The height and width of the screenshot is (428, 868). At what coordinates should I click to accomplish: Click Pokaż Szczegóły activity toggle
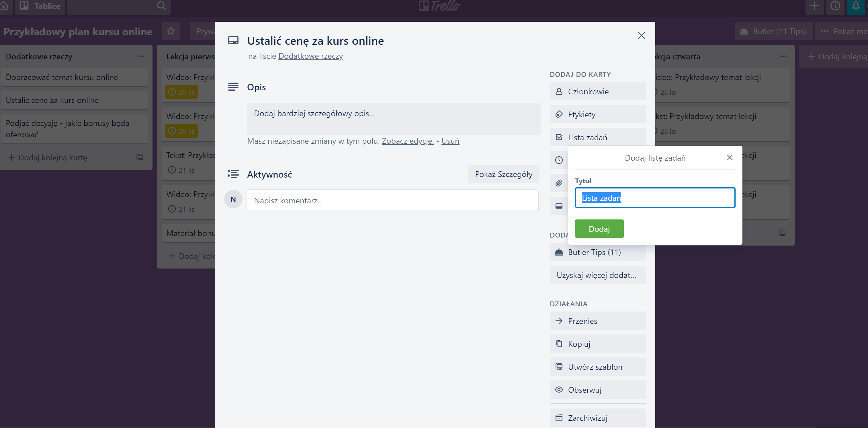coord(503,174)
